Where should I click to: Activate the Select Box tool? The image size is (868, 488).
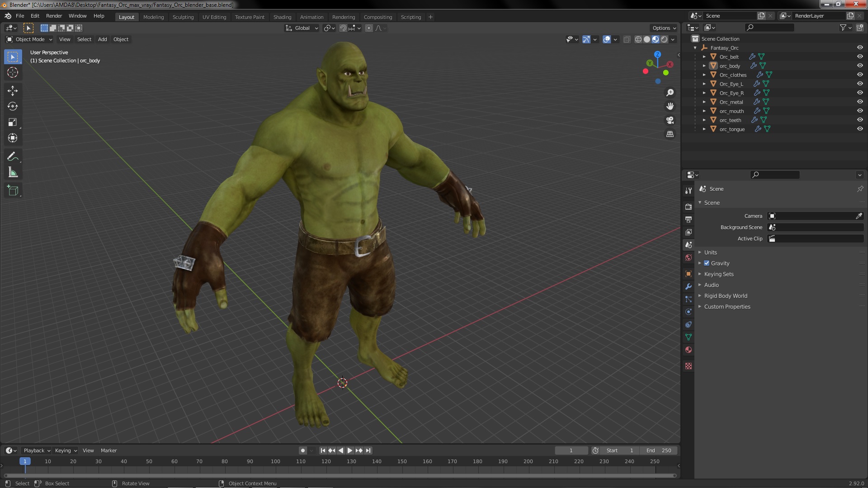coord(13,57)
